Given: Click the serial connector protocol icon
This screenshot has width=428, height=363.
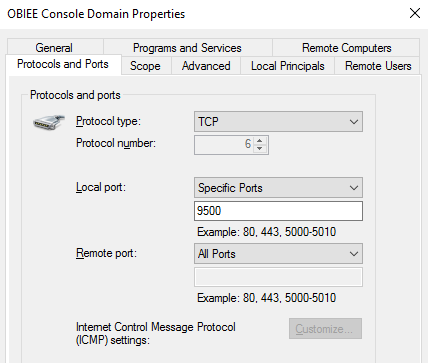Looking at the screenshot, I should [x=49, y=122].
